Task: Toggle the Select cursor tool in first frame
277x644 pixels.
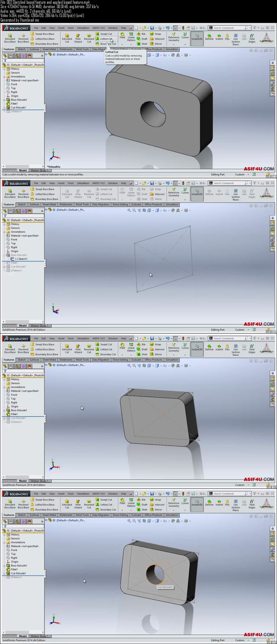Action: [175, 28]
